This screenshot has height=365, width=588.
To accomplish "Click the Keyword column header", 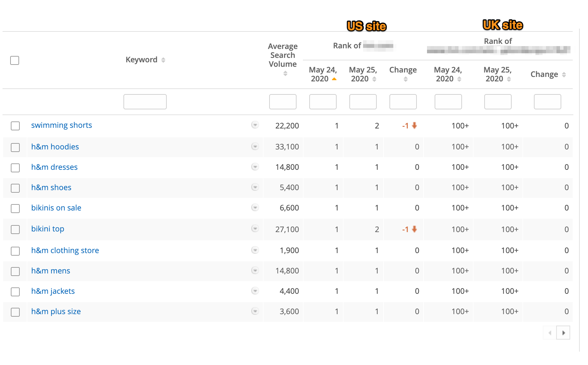I will [142, 60].
